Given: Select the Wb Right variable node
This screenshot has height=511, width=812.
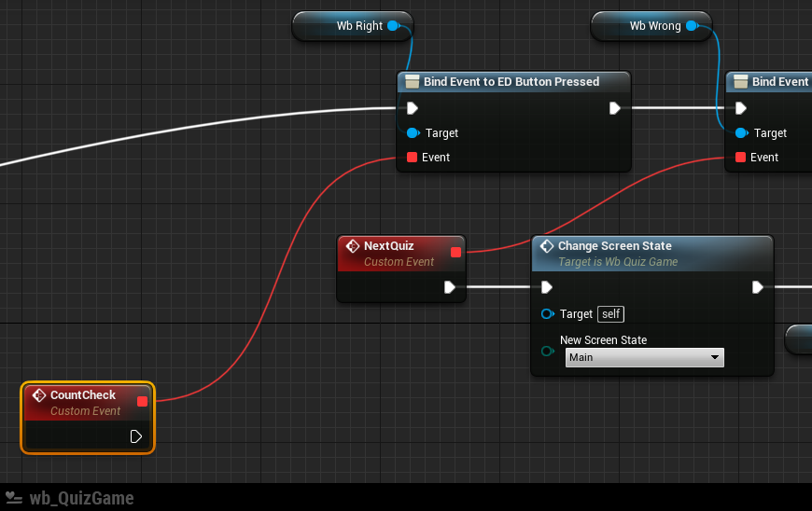Looking at the screenshot, I should (353, 26).
